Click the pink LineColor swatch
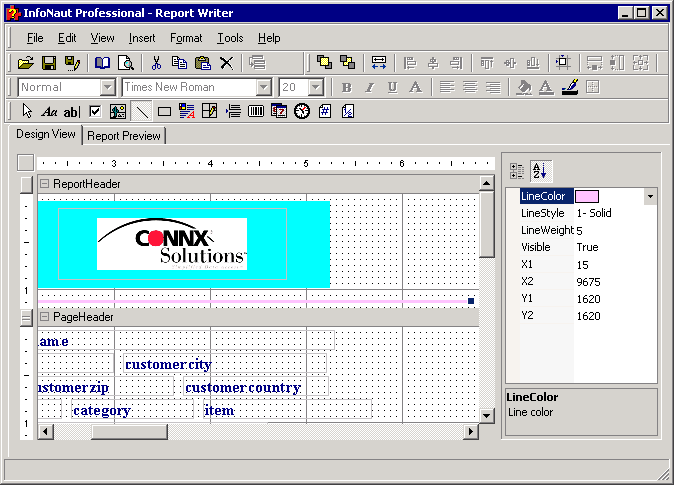Viewport: 674px width, 485px height. click(587, 196)
